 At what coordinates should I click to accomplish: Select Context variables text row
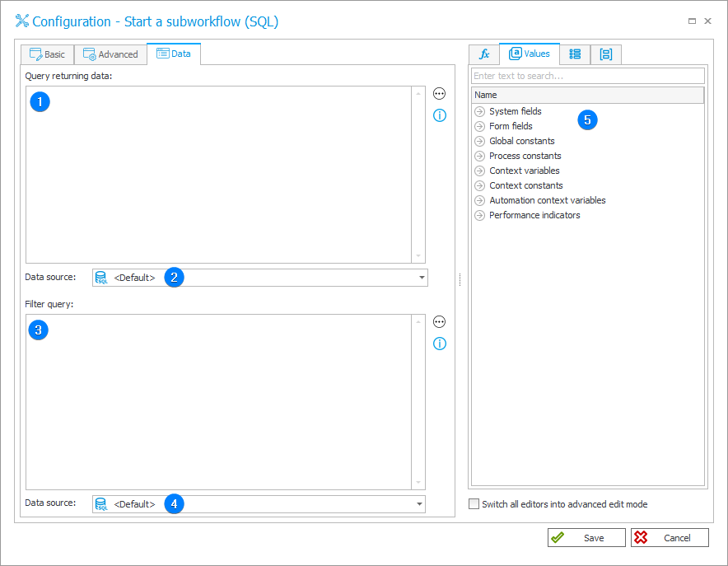pos(525,171)
